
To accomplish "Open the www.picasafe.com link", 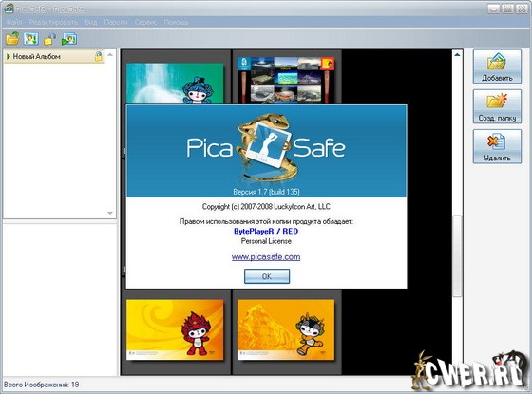I will coord(266,257).
